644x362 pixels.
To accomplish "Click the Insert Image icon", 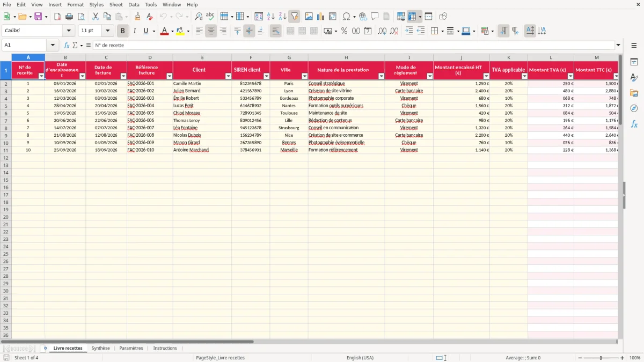I will (x=309, y=17).
